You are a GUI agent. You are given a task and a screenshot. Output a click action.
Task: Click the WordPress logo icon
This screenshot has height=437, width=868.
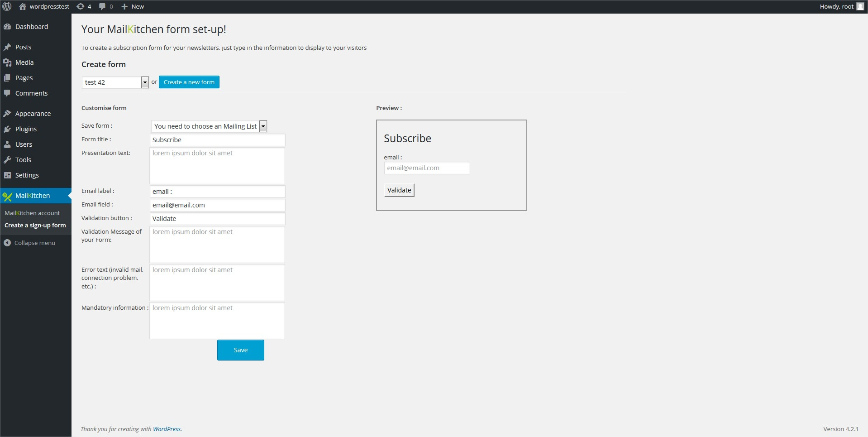pos(7,6)
